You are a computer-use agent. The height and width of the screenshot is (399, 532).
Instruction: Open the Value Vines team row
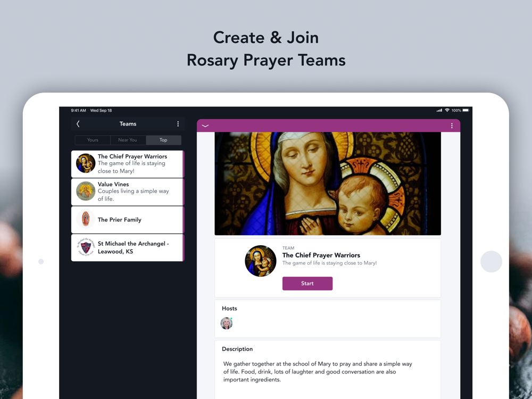128,192
